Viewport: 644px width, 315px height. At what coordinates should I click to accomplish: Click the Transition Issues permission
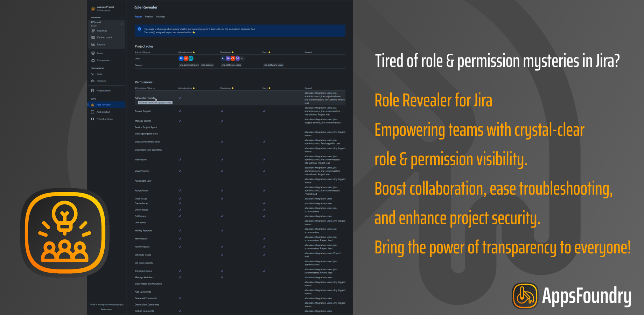pyautogui.click(x=143, y=271)
